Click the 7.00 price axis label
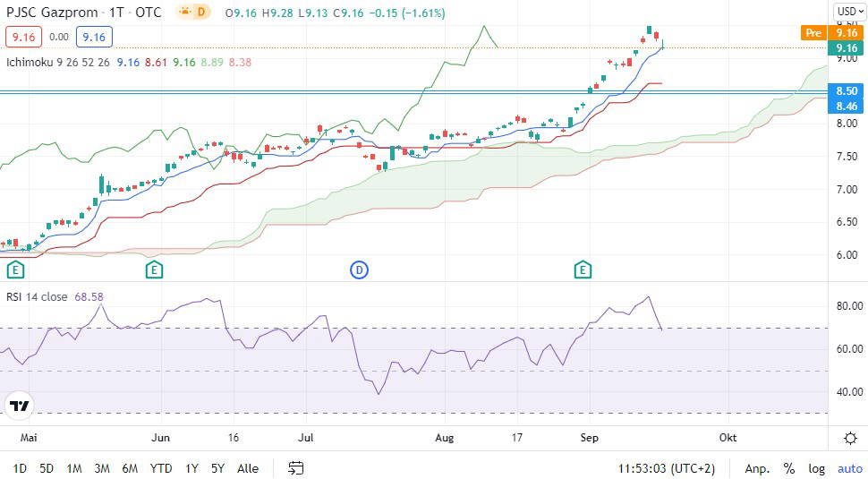 847,190
